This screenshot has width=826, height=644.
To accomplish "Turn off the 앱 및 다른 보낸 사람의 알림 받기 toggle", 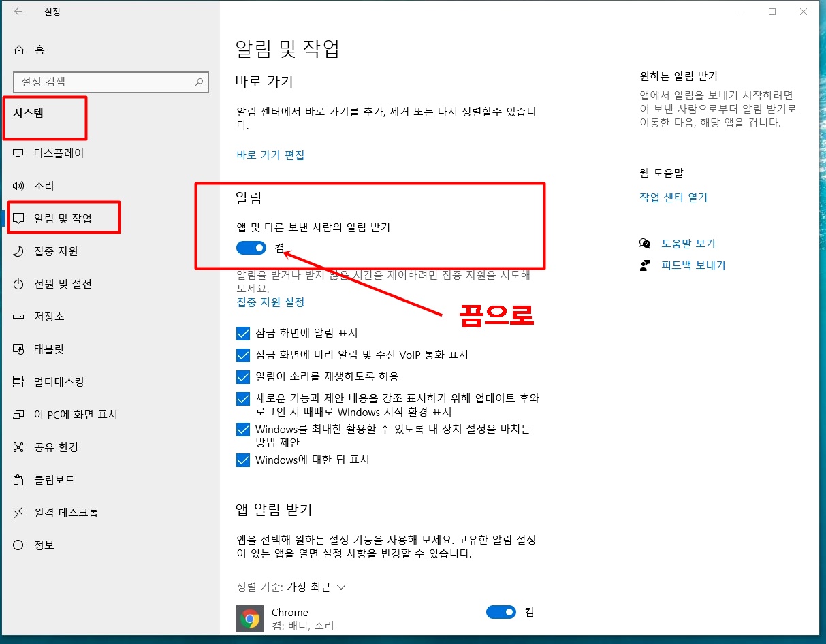I will click(251, 248).
